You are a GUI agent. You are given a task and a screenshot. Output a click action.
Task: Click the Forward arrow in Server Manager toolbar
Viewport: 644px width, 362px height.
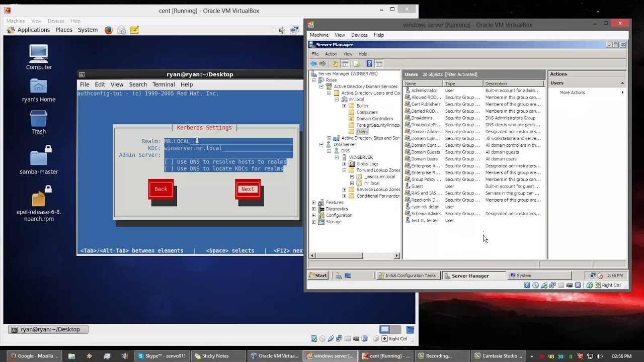pyautogui.click(x=323, y=64)
